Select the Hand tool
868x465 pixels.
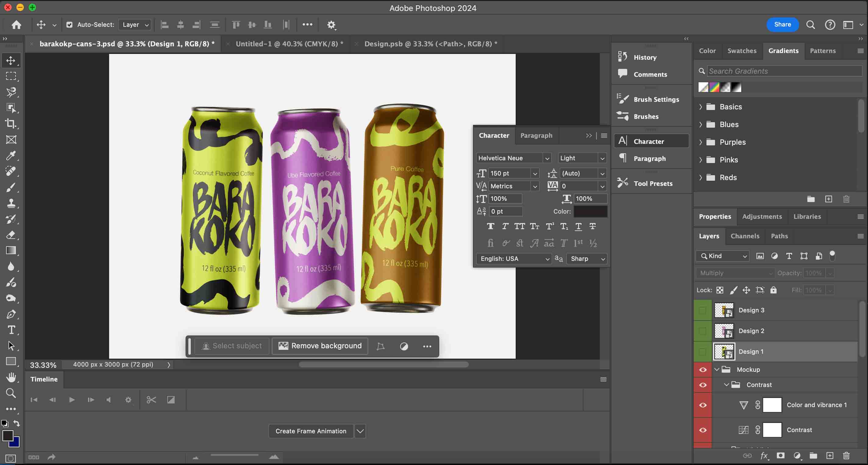click(x=11, y=377)
